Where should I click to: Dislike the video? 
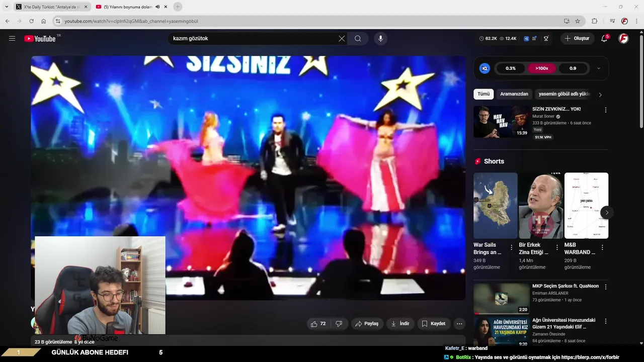pos(339,324)
